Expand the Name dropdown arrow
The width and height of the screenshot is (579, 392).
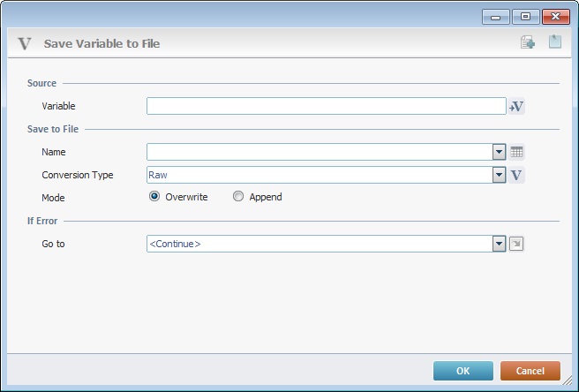pos(499,152)
